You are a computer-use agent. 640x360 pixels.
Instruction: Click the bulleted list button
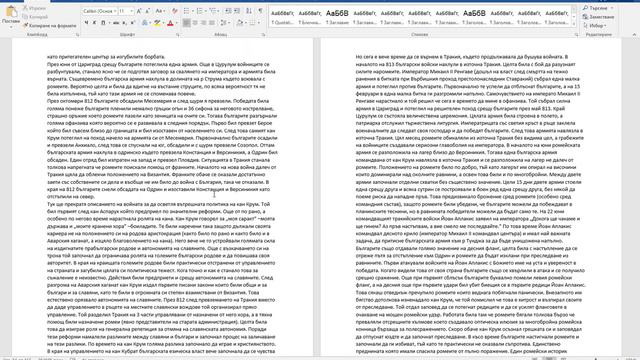pos(187,11)
